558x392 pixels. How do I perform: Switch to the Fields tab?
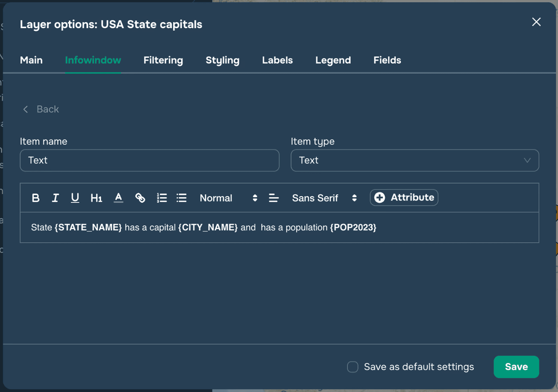pyautogui.click(x=387, y=60)
